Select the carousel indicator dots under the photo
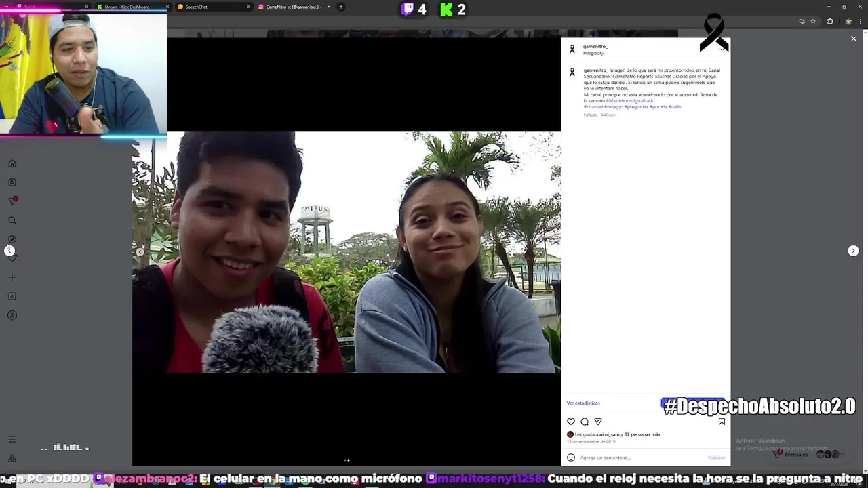This screenshot has height=488, width=868. pyautogui.click(x=347, y=460)
